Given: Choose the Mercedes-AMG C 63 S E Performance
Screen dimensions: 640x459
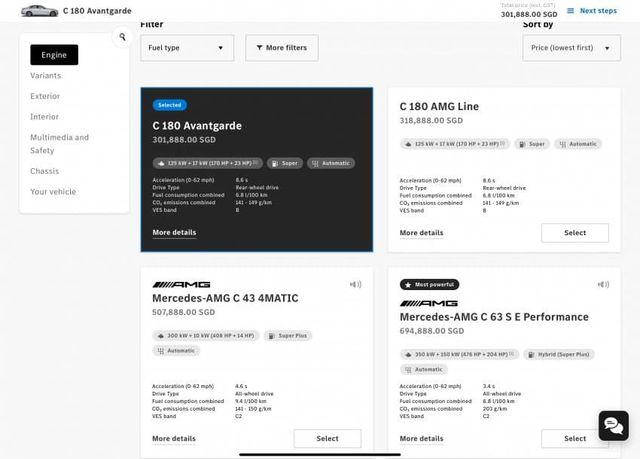Looking at the screenshot, I should click(574, 438).
